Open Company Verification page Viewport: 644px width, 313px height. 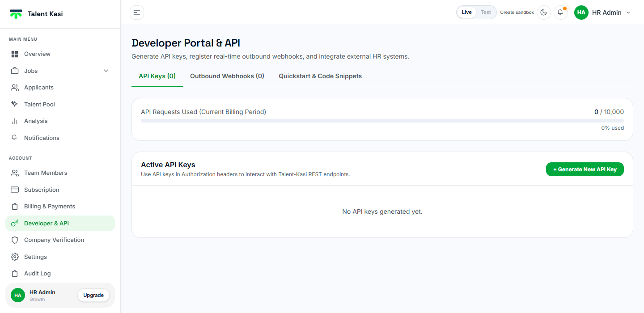pyautogui.click(x=60, y=240)
